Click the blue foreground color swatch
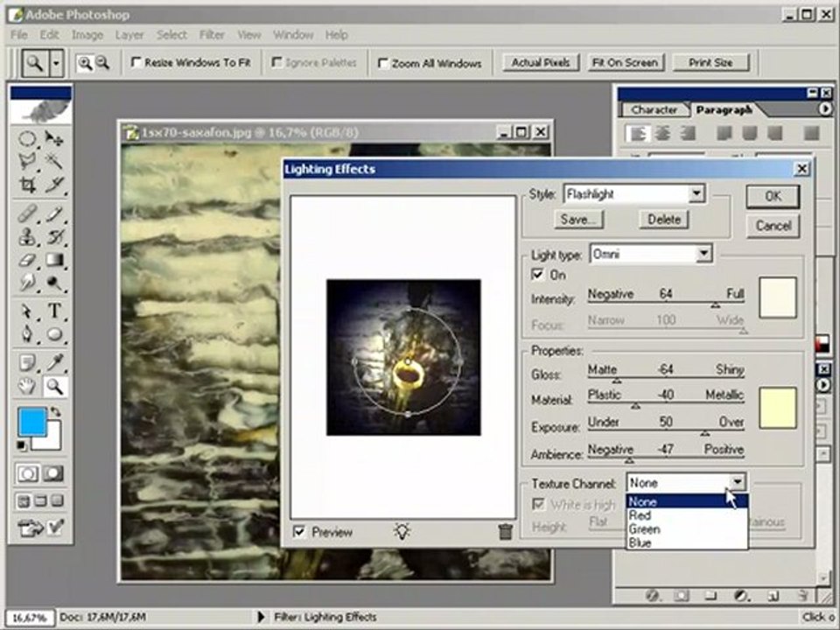Viewport: 840px width, 630px height. (31, 421)
